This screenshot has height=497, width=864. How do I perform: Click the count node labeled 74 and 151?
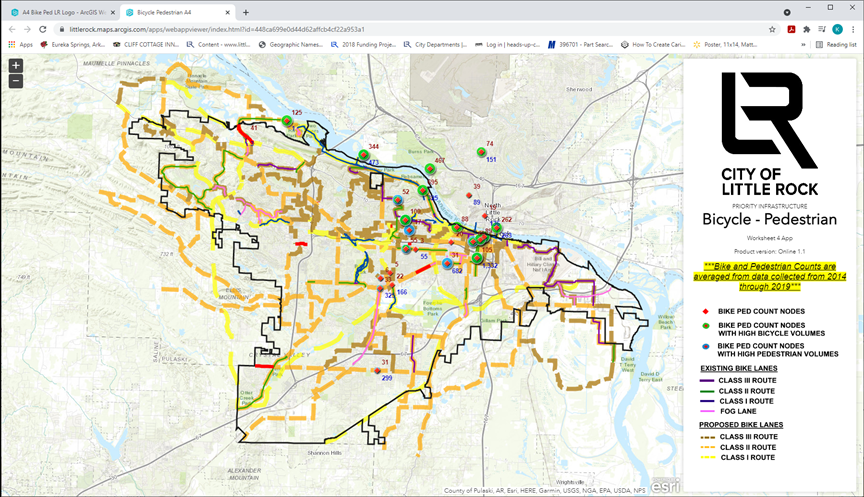click(x=481, y=152)
